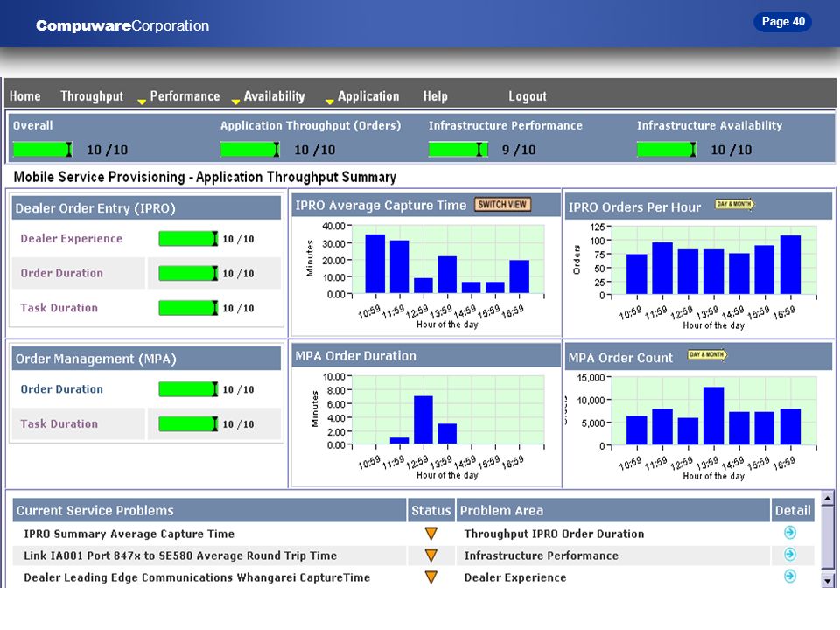840x630 pixels.
Task: Click the Page 40 badge
Action: coord(782,21)
